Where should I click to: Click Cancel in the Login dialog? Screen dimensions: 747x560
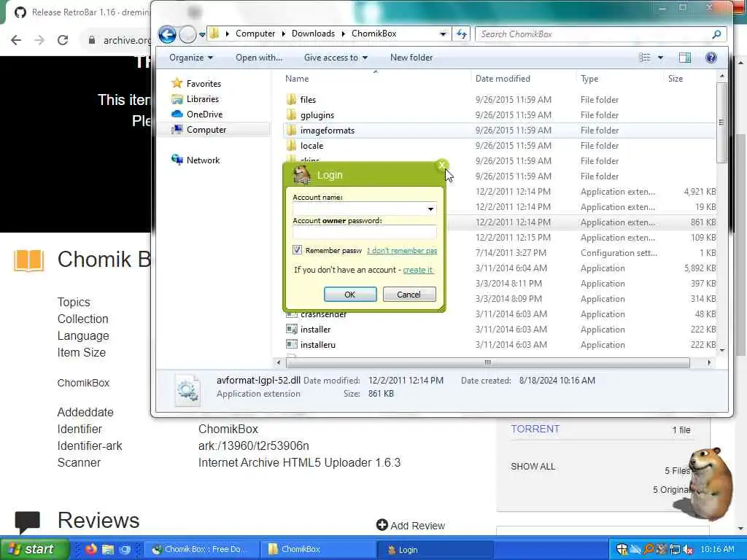click(x=409, y=295)
